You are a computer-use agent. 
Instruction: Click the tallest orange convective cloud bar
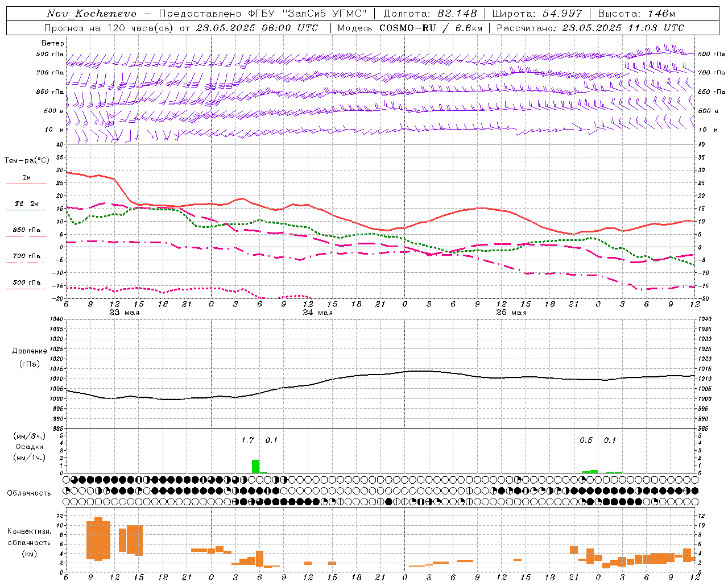98,539
